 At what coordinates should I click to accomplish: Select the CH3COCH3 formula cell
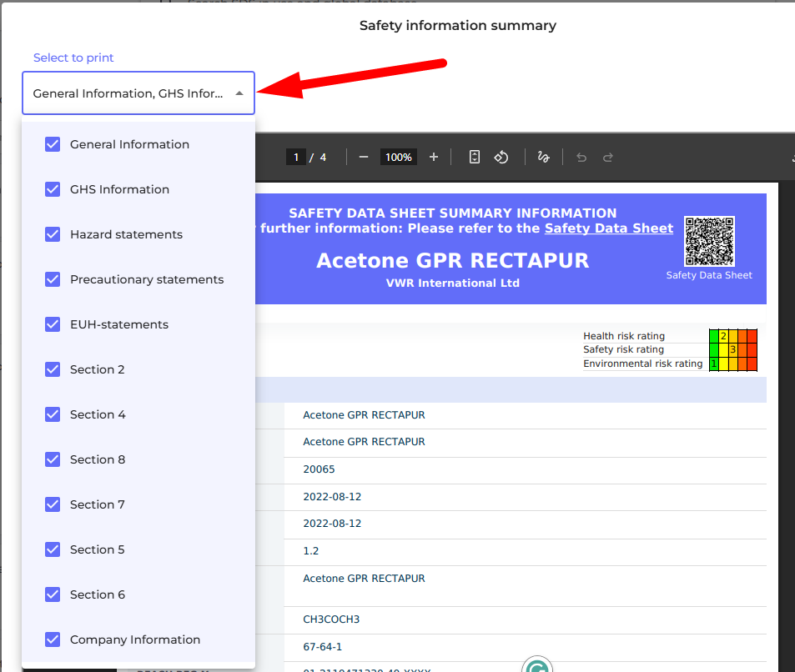coord(331,619)
